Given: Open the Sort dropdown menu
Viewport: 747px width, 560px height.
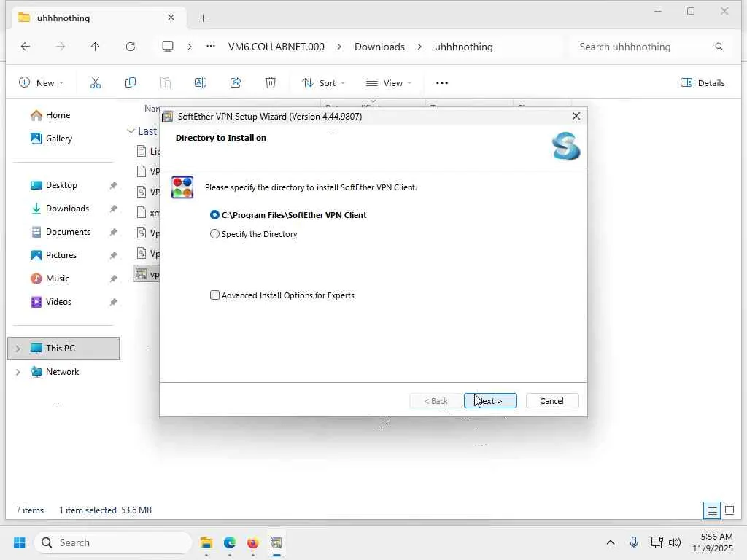Looking at the screenshot, I should pos(323,83).
